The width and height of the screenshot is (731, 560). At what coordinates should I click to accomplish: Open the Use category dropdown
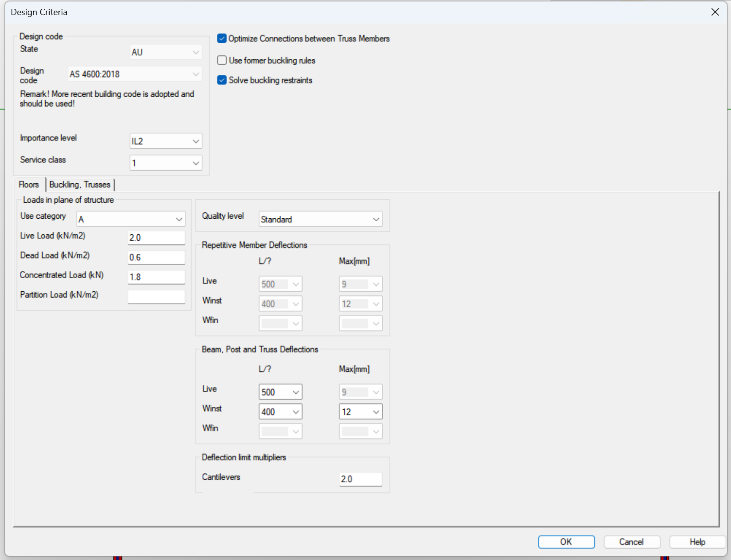tap(131, 219)
